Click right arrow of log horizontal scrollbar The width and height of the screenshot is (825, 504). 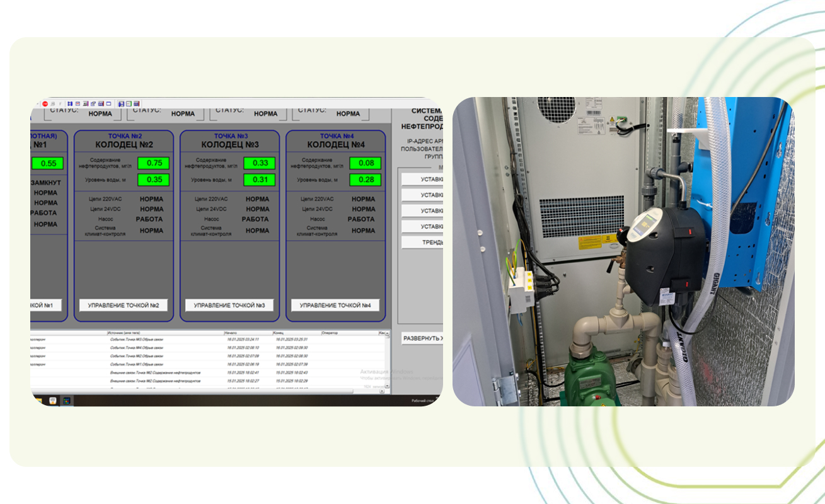382,391
